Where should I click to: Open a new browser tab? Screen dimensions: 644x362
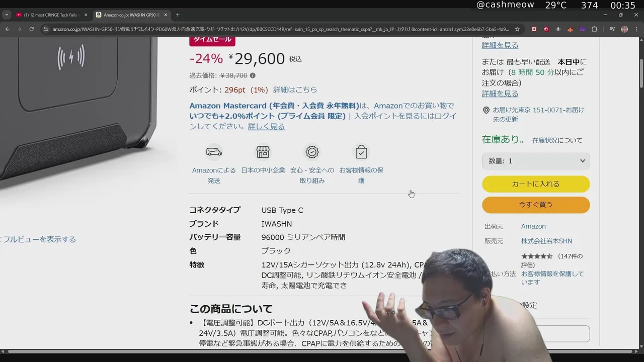coord(178,15)
